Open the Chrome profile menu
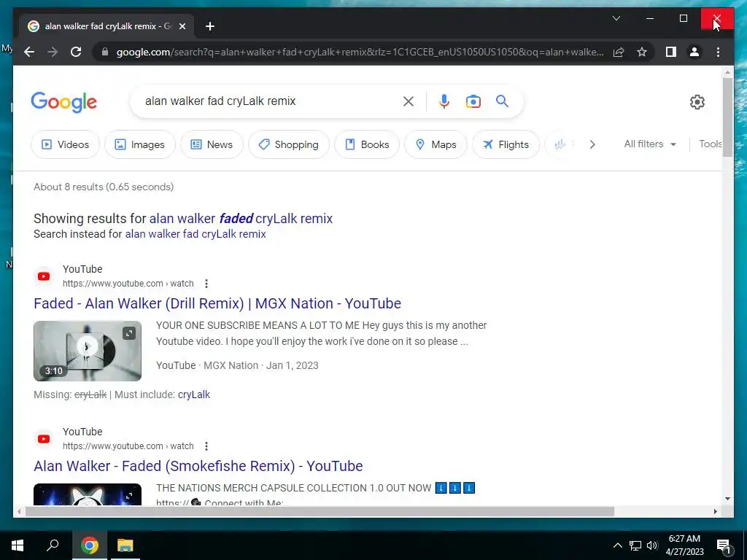The image size is (747, 560). click(694, 52)
